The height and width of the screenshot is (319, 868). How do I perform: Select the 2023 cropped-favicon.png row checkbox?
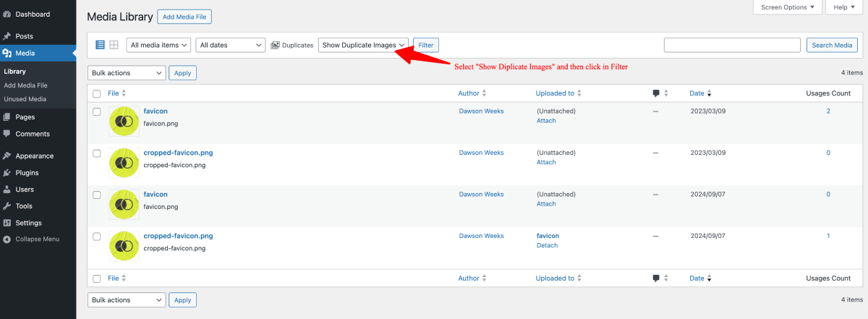click(x=96, y=153)
